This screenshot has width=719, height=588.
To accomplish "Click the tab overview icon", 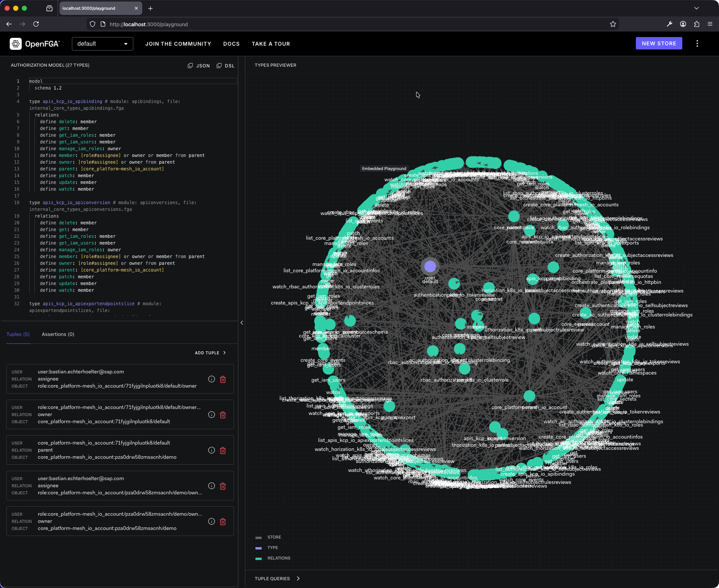I will tap(49, 8).
